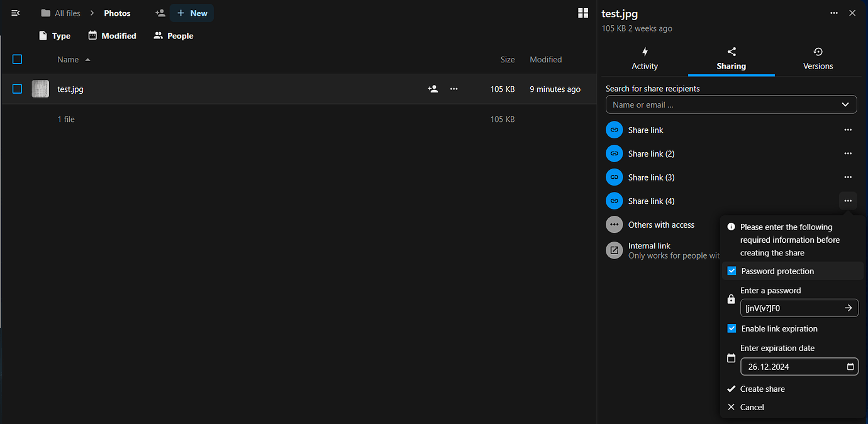Toggle the navigation sidebar menu icon
The width and height of the screenshot is (868, 424).
coord(16,13)
